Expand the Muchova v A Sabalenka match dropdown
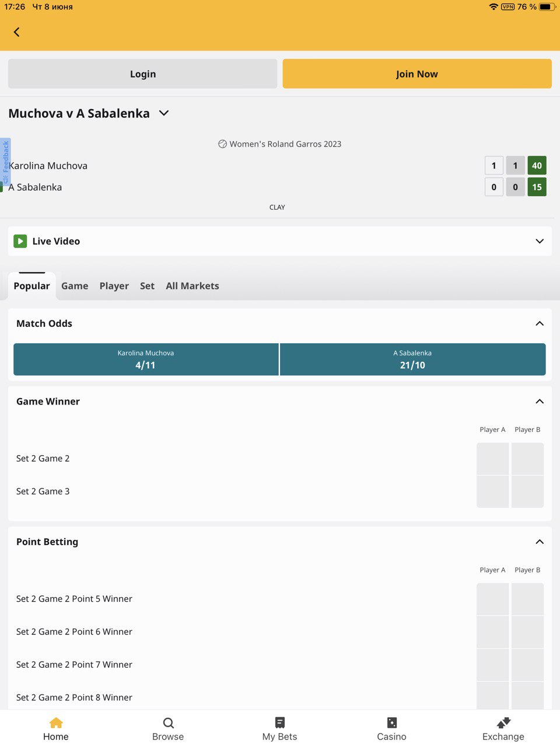The image size is (560, 747). click(x=164, y=113)
